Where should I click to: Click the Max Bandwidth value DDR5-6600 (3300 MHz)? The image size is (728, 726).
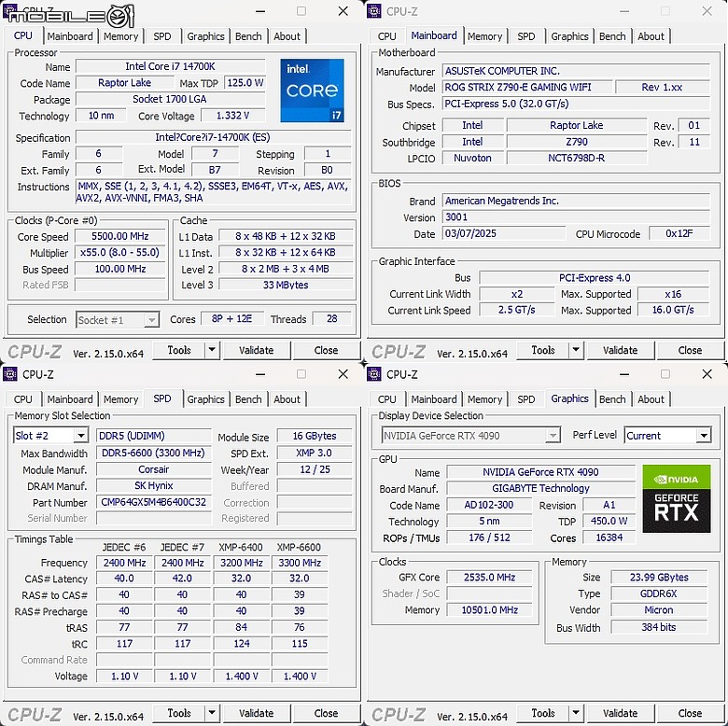tap(154, 453)
